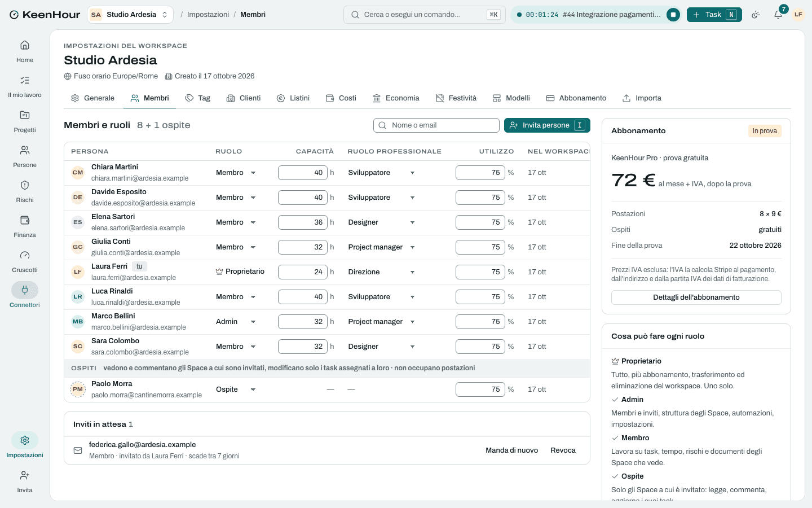Click luca.rinaldi@ardesia.example email text
Image resolution: width=812 pixels, height=508 pixels.
coord(136,303)
